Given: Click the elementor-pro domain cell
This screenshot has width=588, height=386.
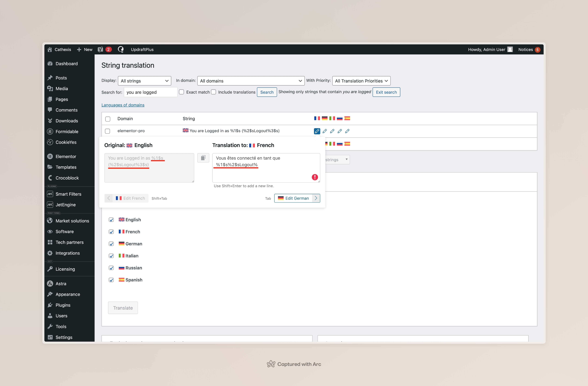Looking at the screenshot, I should 131,131.
